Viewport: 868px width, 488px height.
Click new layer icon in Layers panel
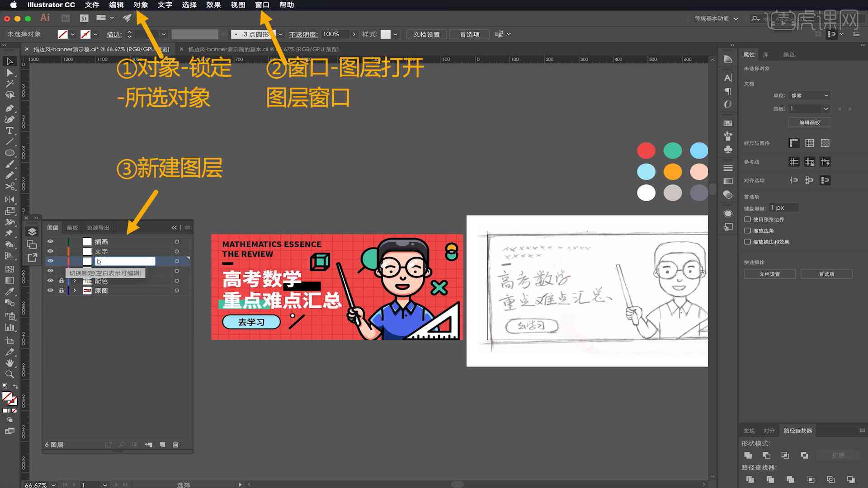point(162,445)
